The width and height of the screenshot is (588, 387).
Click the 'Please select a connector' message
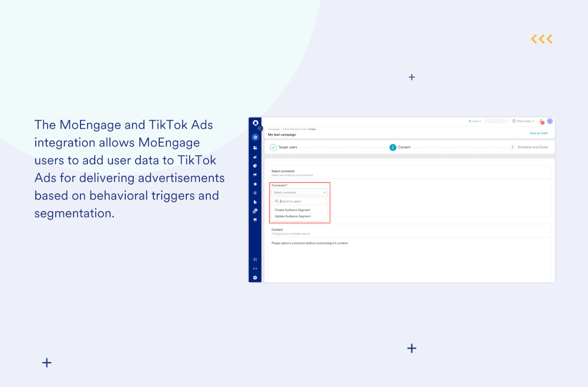[310, 243]
